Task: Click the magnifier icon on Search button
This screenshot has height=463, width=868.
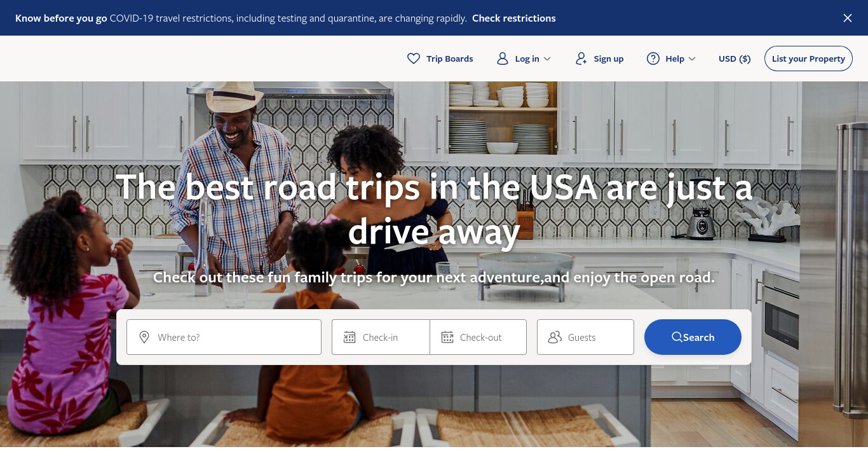Action: 677,337
